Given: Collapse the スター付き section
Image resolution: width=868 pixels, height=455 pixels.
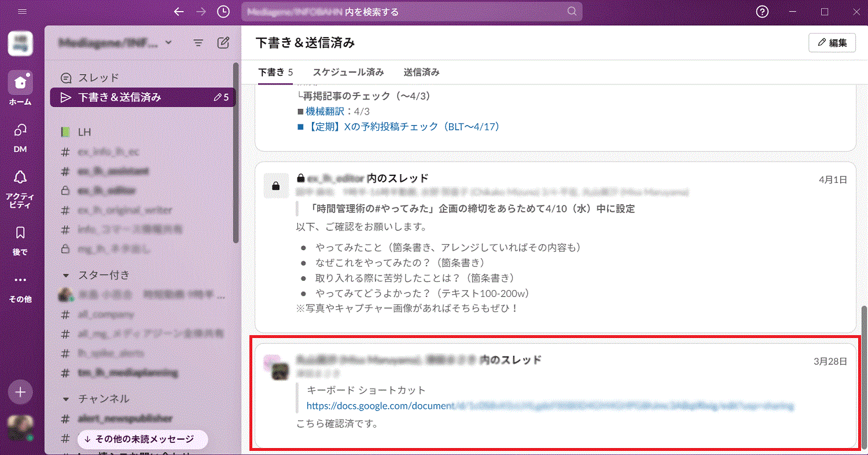Looking at the screenshot, I should pos(66,275).
